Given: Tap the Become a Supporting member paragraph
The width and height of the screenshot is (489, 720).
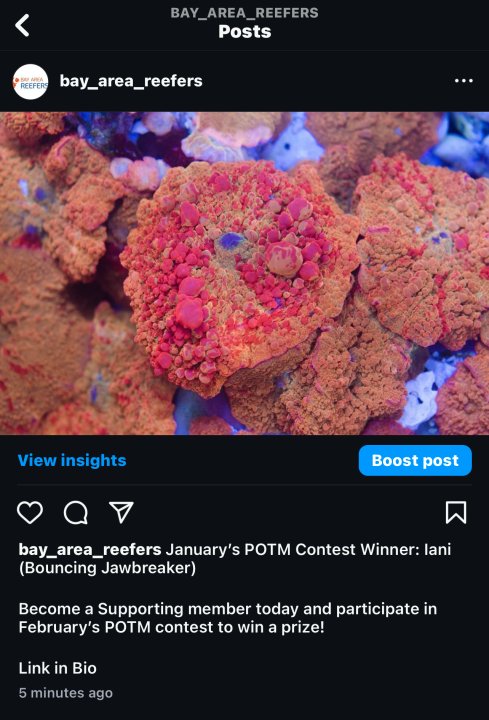Looking at the screenshot, I should click(x=228, y=618).
